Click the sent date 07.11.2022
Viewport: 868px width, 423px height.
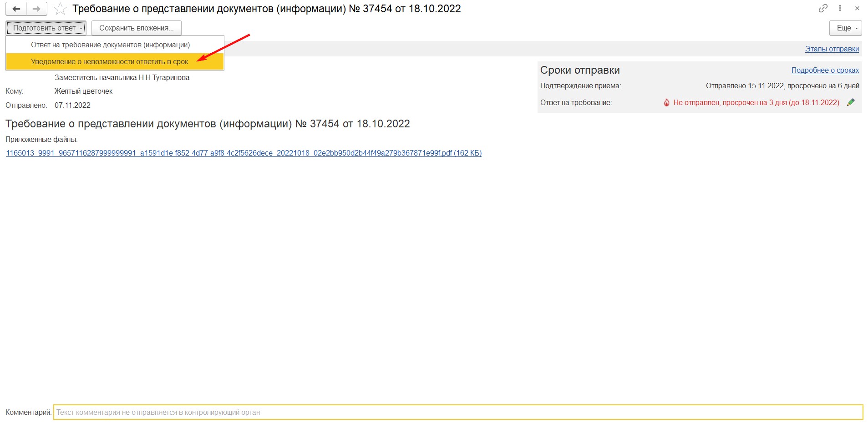click(x=72, y=105)
